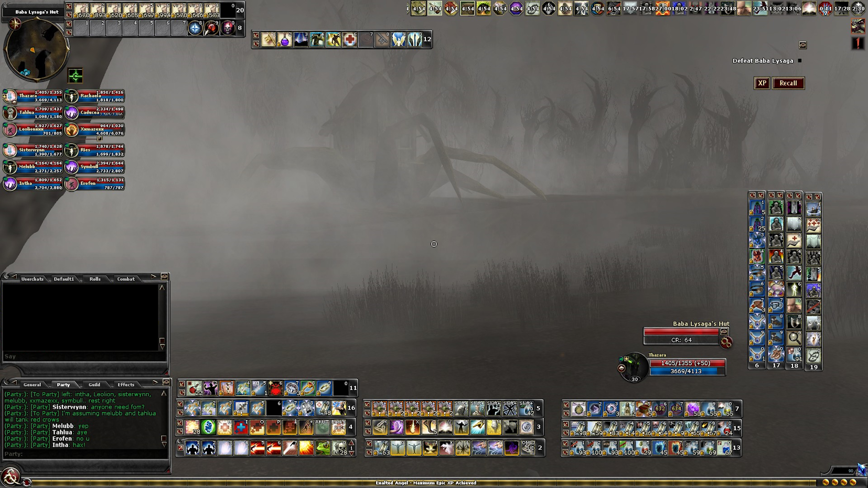Select party member Erofen

tap(94, 183)
